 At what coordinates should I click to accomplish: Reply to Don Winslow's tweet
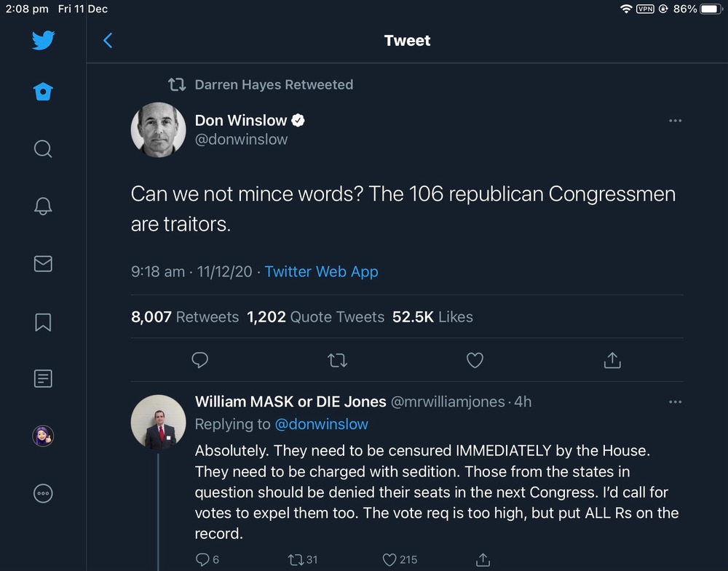[x=199, y=360]
